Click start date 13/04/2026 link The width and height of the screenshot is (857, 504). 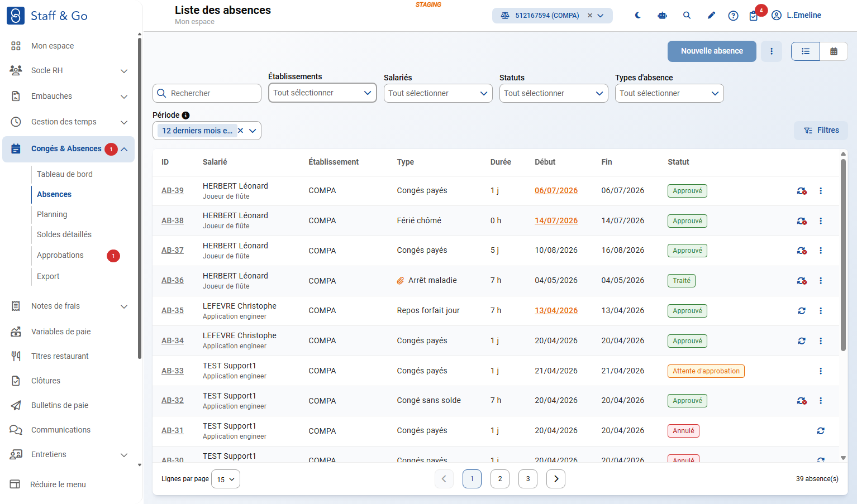556,311
